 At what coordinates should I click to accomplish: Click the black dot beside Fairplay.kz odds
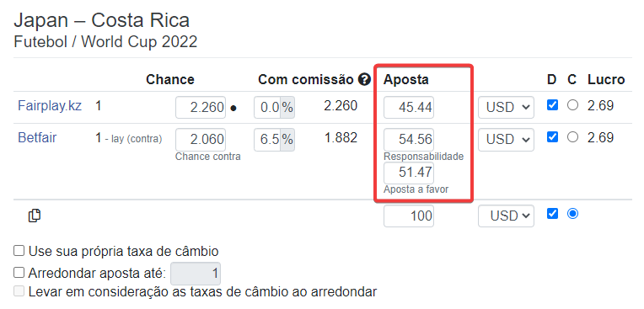point(233,109)
